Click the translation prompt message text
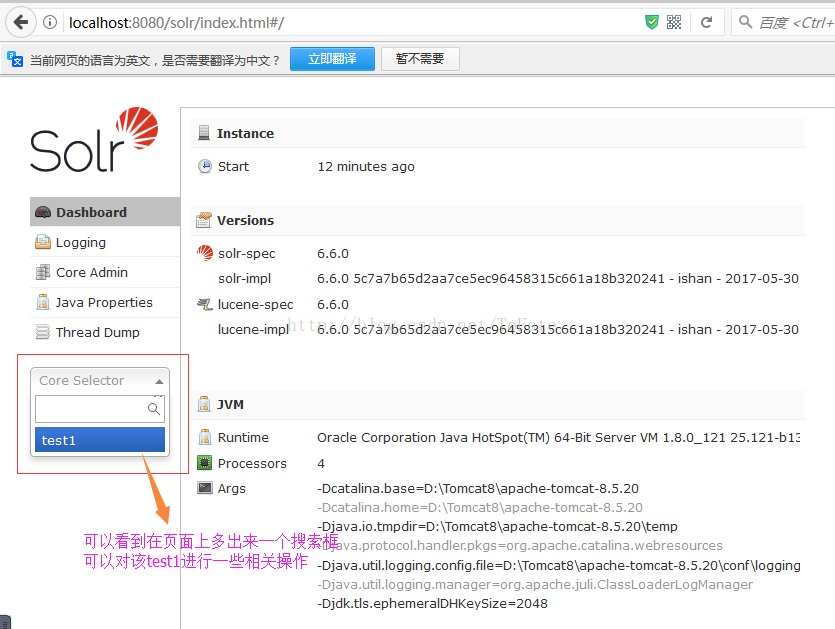The image size is (835, 629). click(154, 60)
